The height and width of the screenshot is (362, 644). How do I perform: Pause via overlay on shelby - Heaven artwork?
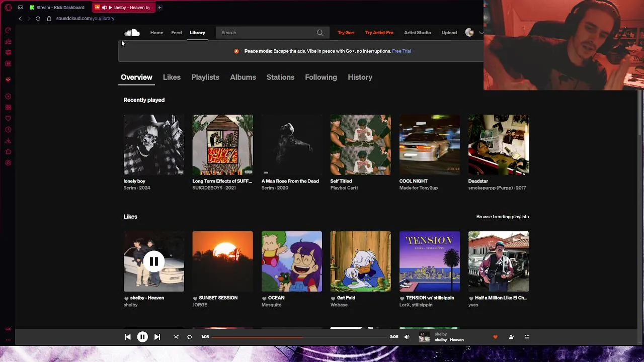[x=154, y=261]
